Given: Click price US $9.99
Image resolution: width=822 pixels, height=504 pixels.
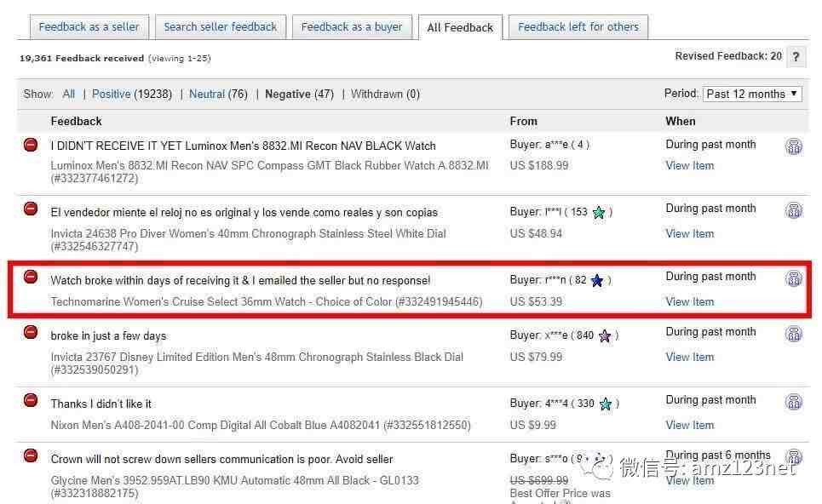Looking at the screenshot, I should click(x=533, y=425).
